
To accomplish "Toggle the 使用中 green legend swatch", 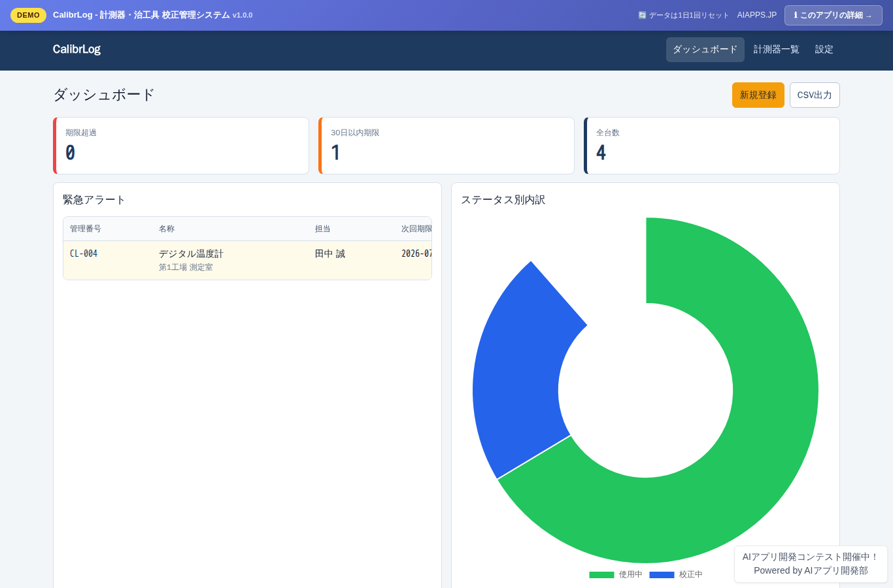I will click(601, 575).
